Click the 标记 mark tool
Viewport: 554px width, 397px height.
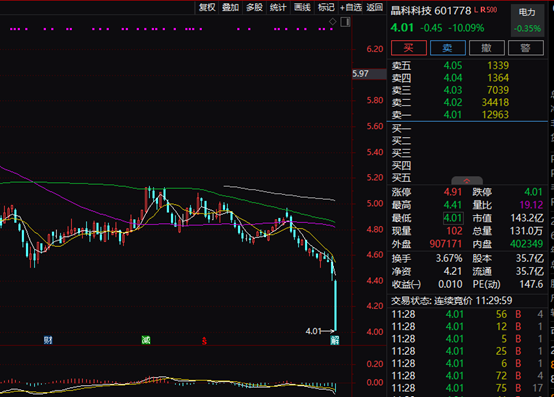point(326,7)
